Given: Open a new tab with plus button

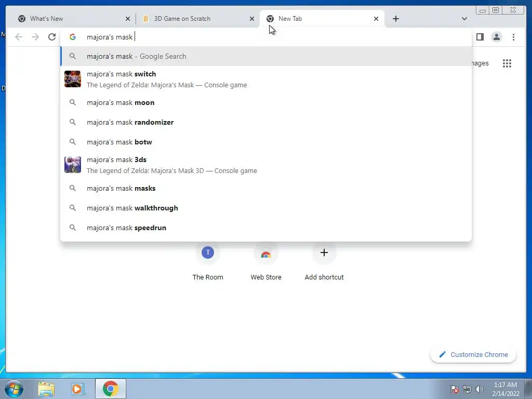Looking at the screenshot, I should [x=395, y=19].
